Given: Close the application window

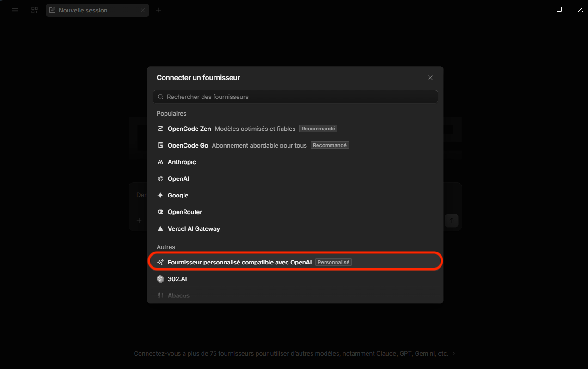Looking at the screenshot, I should [x=581, y=9].
